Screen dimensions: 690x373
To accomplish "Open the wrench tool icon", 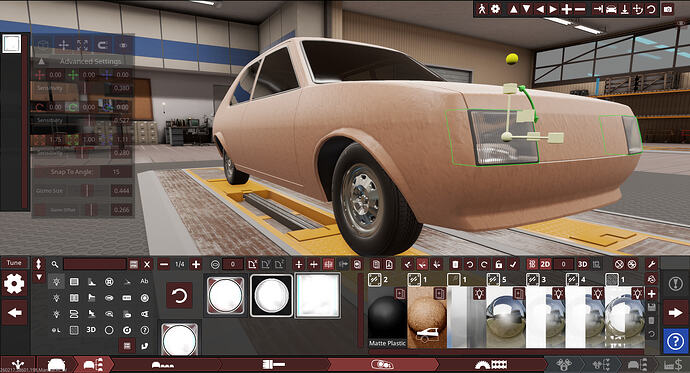I will [x=651, y=264].
